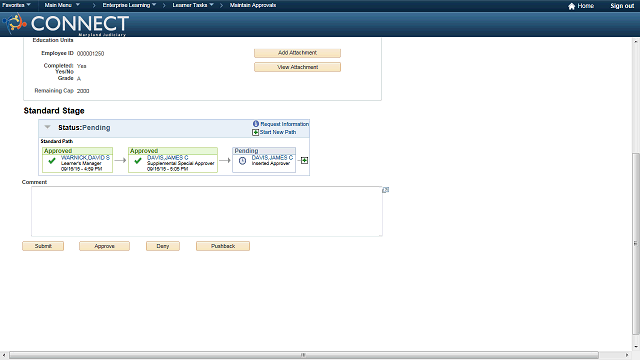Image resolution: width=640 pixels, height=360 pixels.
Task: Open the comment popup expand icon
Action: 386,190
